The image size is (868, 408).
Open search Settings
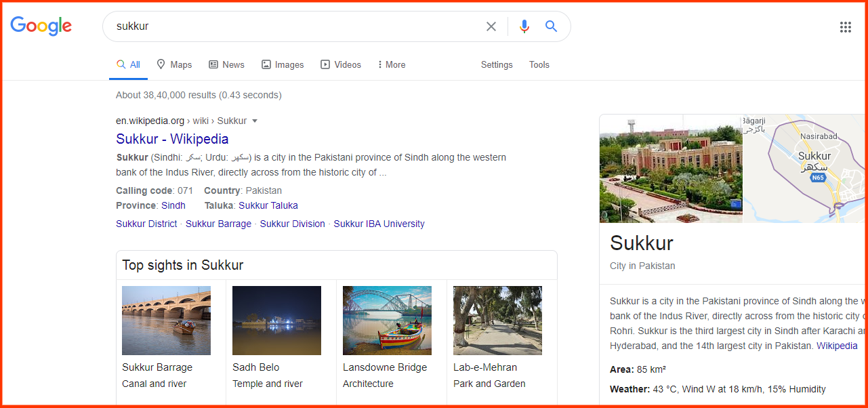click(x=497, y=65)
